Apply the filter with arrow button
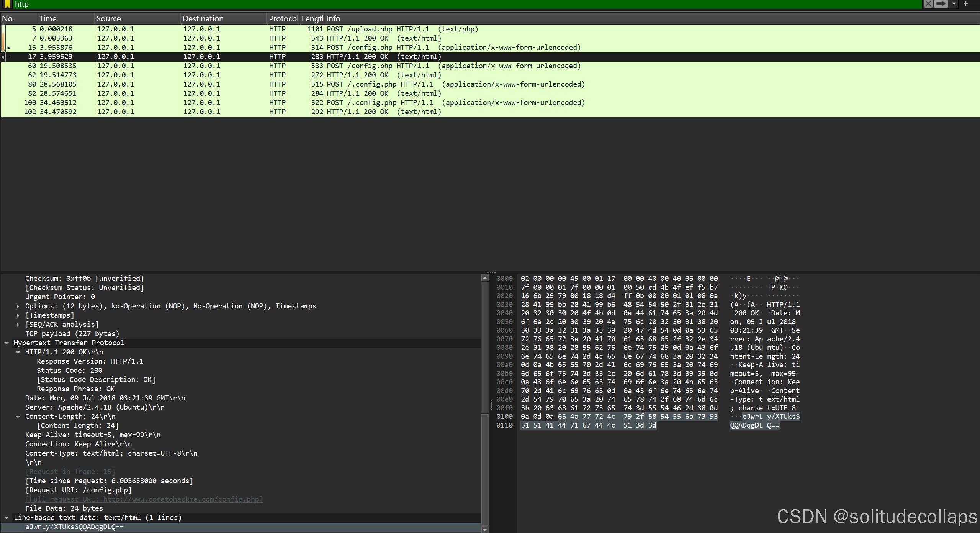 point(941,4)
